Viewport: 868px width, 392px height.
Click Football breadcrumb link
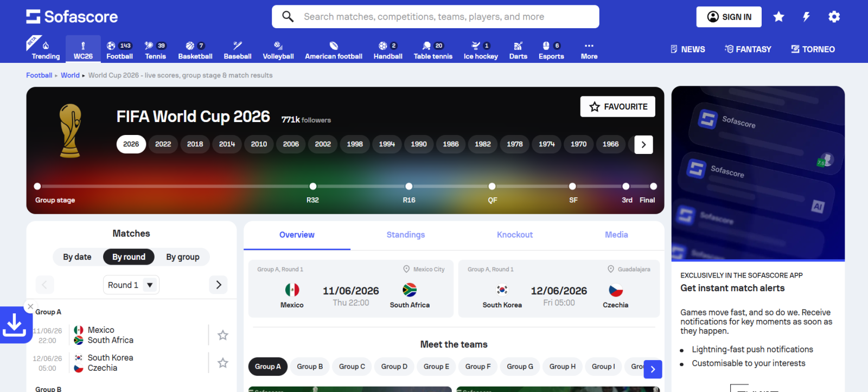39,75
